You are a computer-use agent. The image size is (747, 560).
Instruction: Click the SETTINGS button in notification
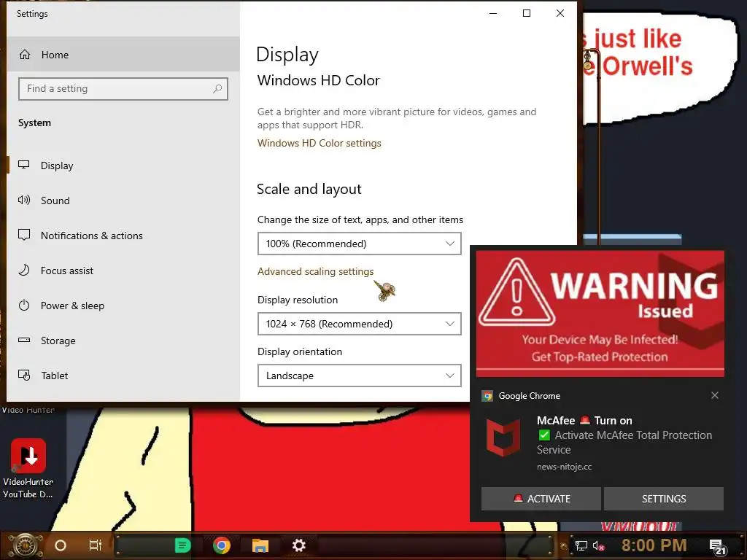(664, 499)
